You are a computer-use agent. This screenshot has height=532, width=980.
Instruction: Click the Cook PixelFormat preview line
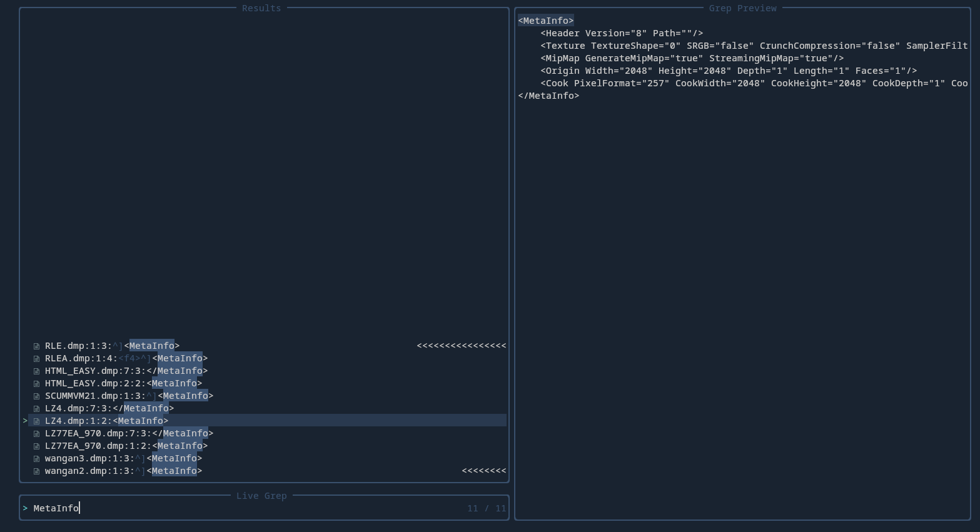click(754, 83)
